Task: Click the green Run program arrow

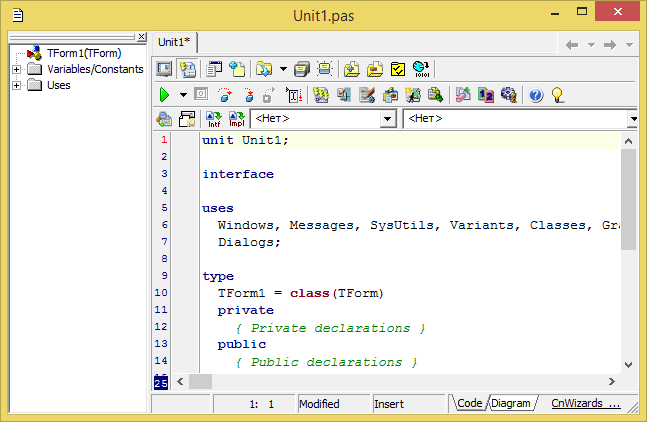Action: pyautogui.click(x=165, y=95)
